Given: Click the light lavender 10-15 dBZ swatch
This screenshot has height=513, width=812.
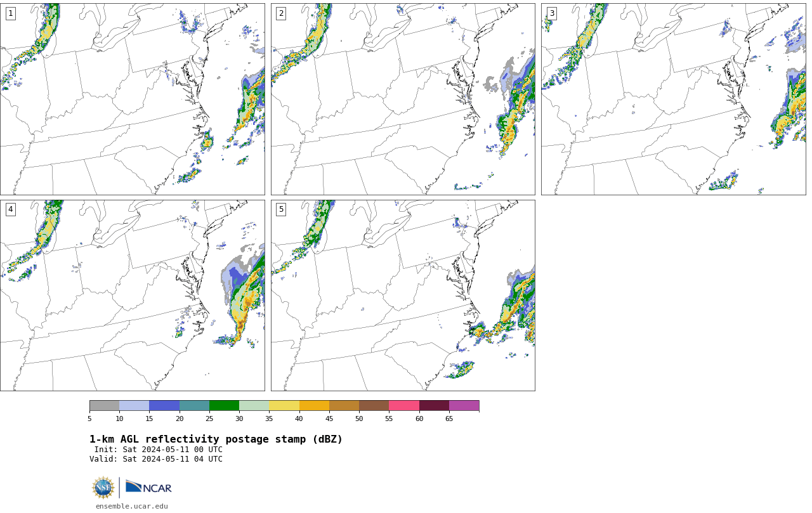Looking at the screenshot, I should (x=134, y=406).
